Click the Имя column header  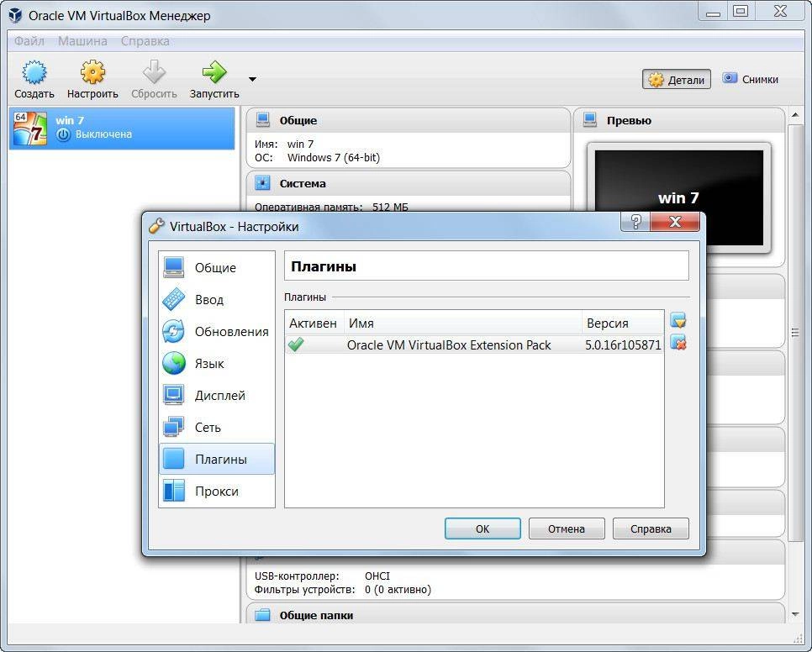[463, 323]
